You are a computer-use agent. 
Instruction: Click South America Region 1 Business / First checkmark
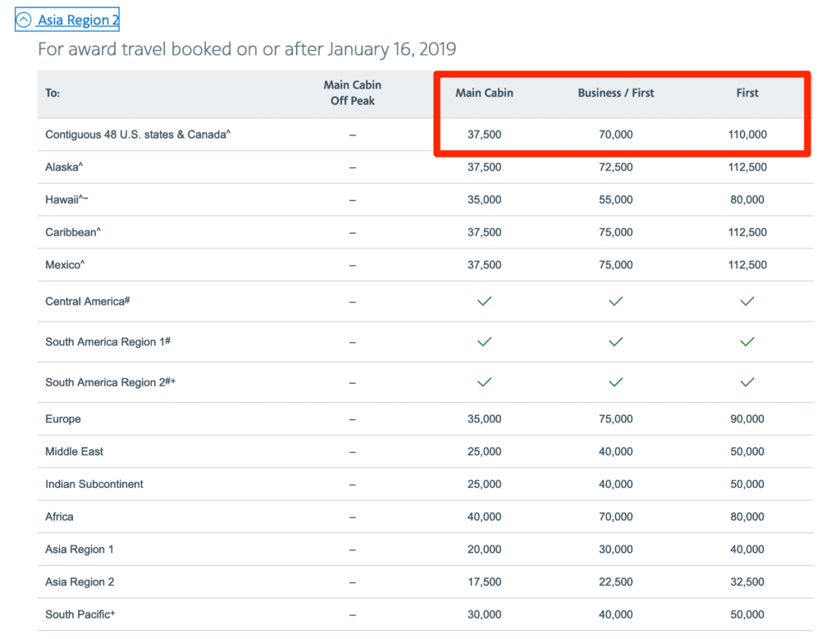click(x=616, y=342)
